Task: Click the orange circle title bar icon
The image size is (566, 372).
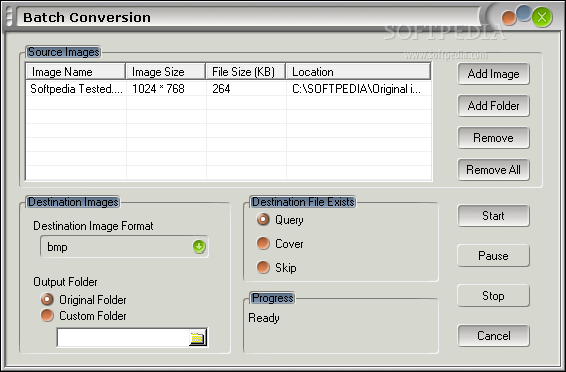Action: 509,18
